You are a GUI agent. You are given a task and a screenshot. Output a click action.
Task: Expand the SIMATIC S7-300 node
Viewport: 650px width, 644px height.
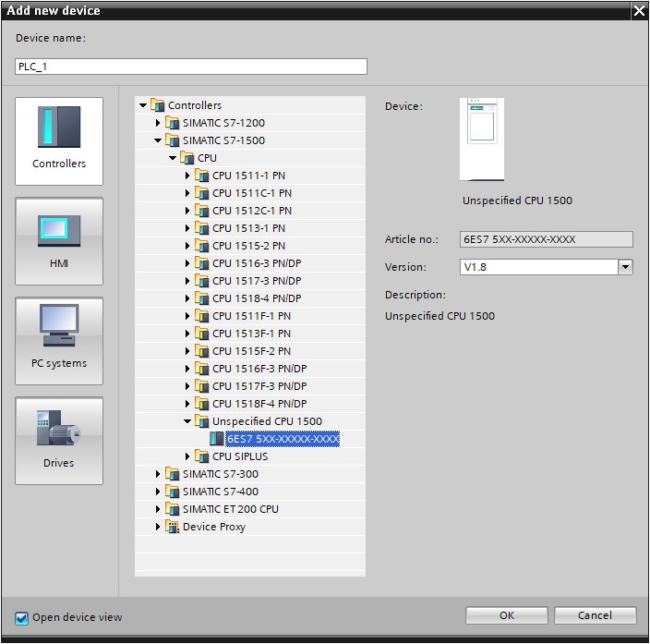pyautogui.click(x=158, y=474)
